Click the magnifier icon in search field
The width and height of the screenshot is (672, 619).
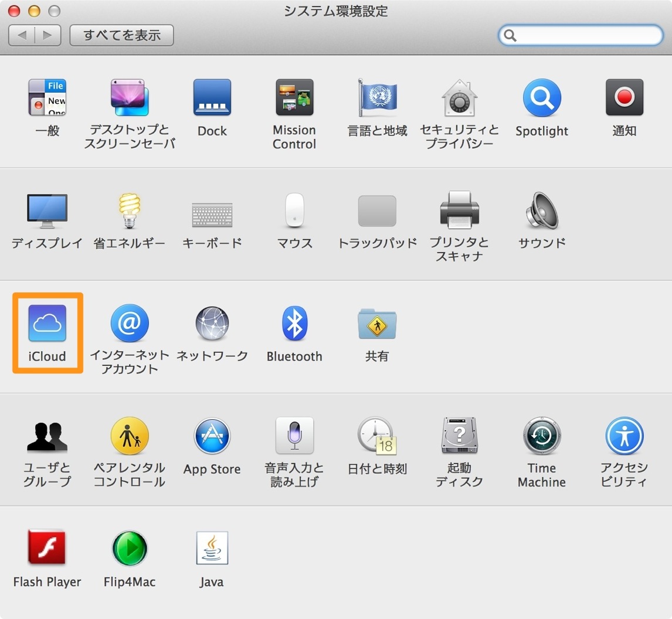510,35
